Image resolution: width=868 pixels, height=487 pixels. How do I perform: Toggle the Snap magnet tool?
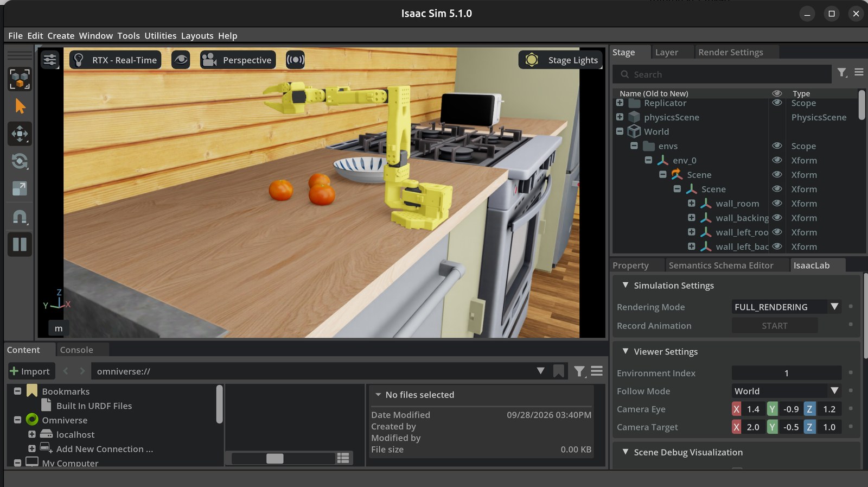[x=20, y=217]
